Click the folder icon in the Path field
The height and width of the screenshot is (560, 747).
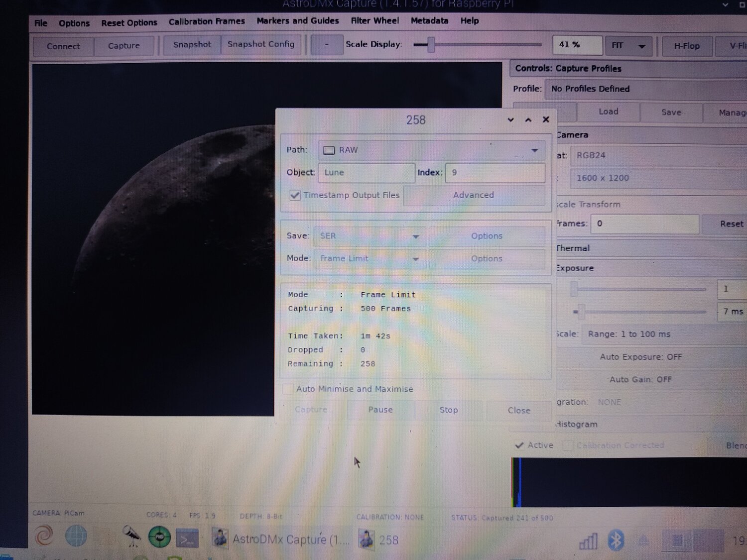pos(329,150)
